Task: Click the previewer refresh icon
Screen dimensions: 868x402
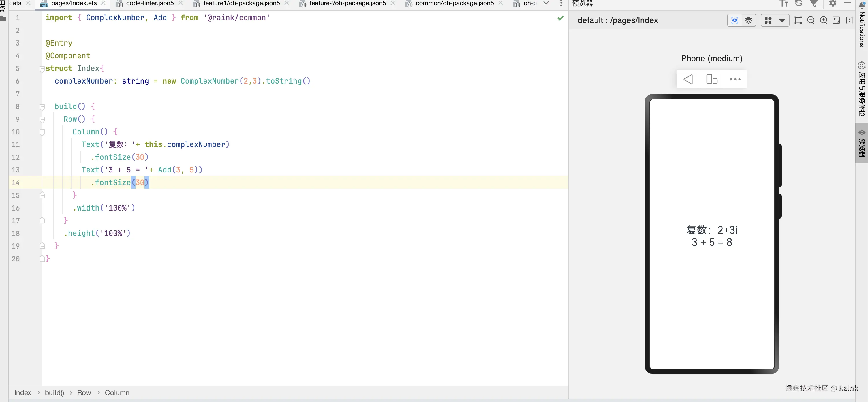Action: click(x=799, y=3)
